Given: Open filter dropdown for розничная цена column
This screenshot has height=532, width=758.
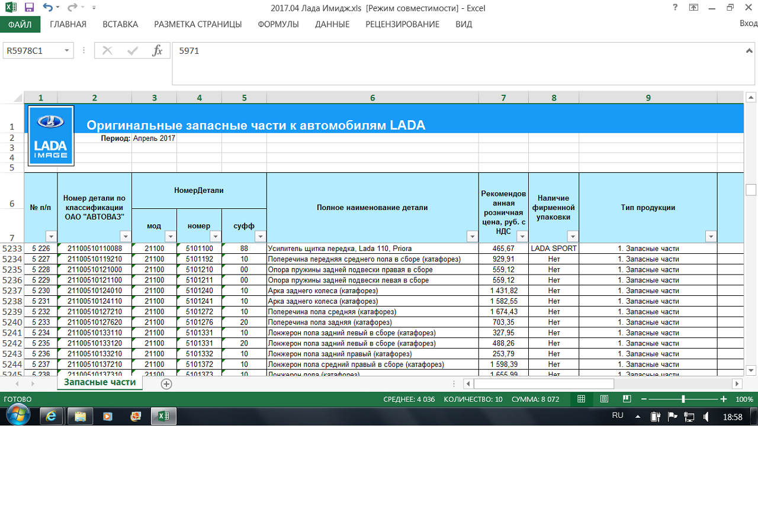Looking at the screenshot, I should coord(522,237).
